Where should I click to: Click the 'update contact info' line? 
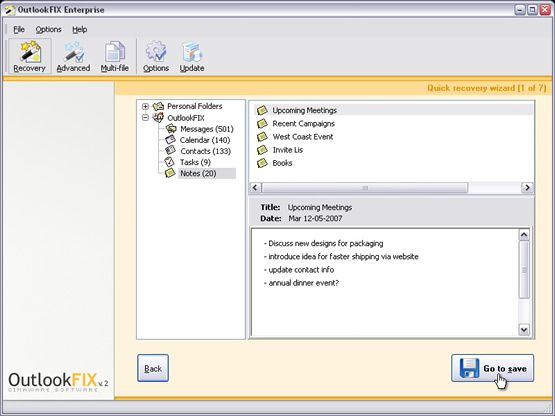coord(299,269)
